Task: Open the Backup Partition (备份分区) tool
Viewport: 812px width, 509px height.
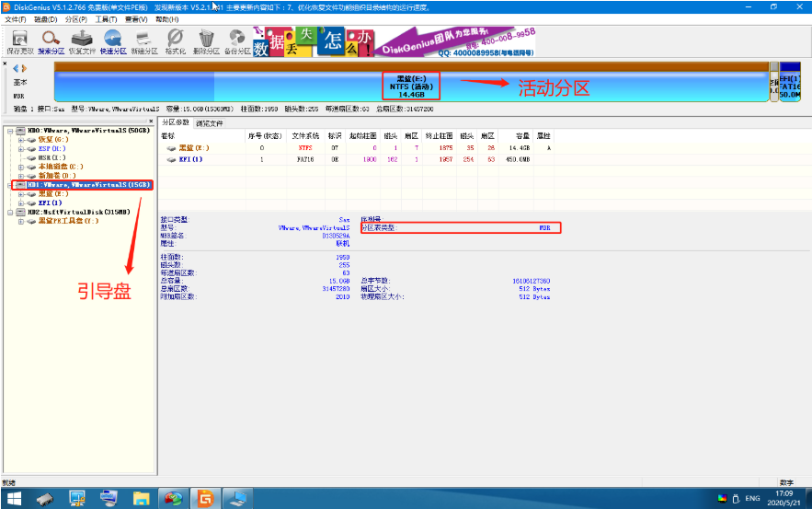Action: [237, 41]
